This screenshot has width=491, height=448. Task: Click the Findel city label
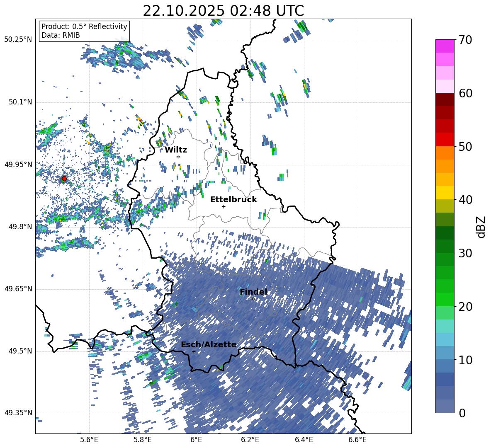click(x=253, y=292)
